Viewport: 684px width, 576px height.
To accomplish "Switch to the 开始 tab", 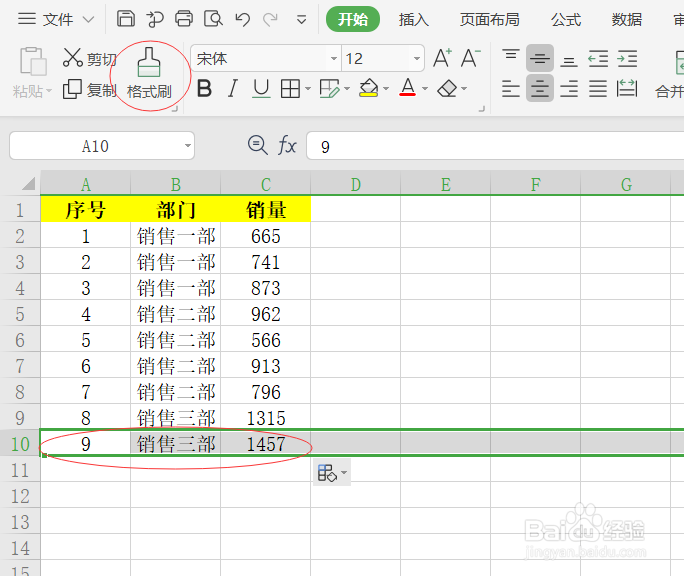I will pos(352,19).
